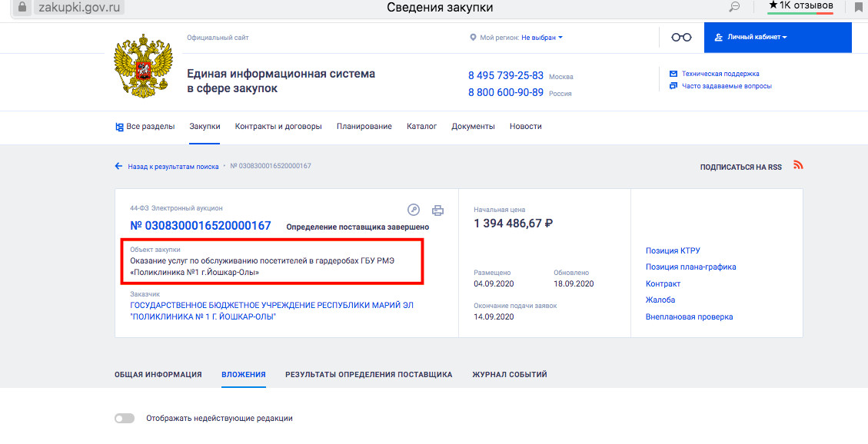The height and width of the screenshot is (444, 868).
Task: Click the lock icon in address bar
Action: point(22,8)
